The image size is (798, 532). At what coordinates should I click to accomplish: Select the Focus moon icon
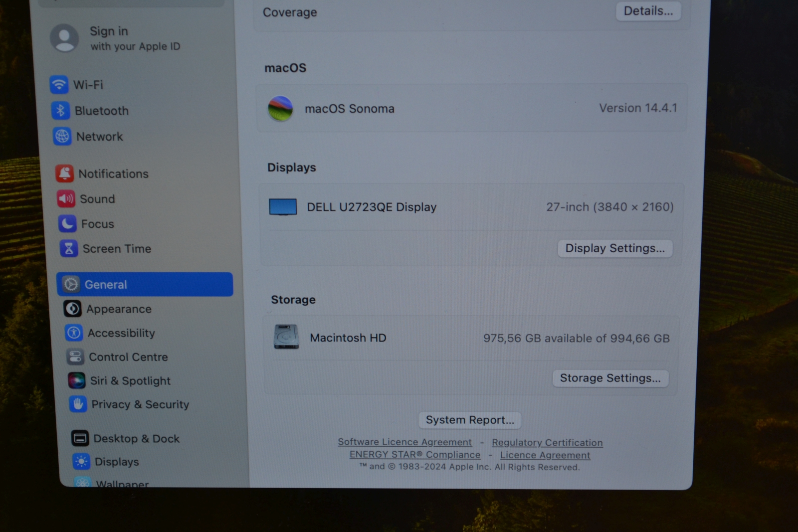67,224
